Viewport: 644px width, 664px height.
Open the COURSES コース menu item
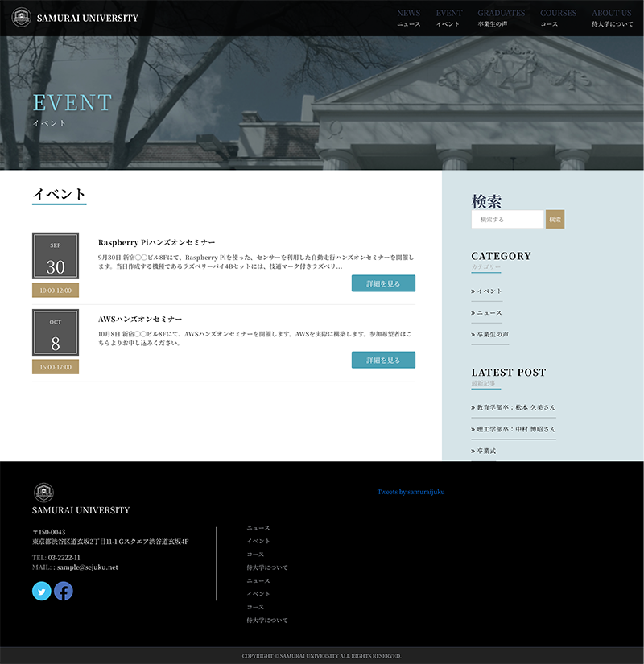pos(558,18)
